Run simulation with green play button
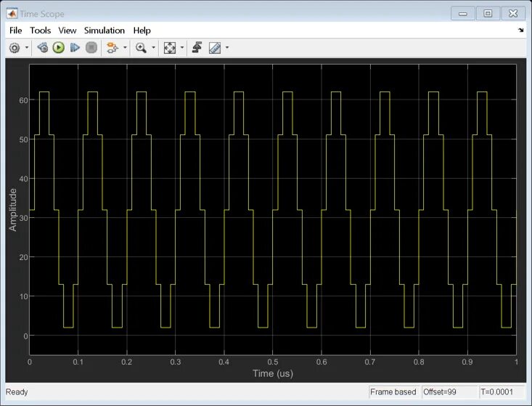Viewport: 532px width, 406px height. (x=58, y=47)
